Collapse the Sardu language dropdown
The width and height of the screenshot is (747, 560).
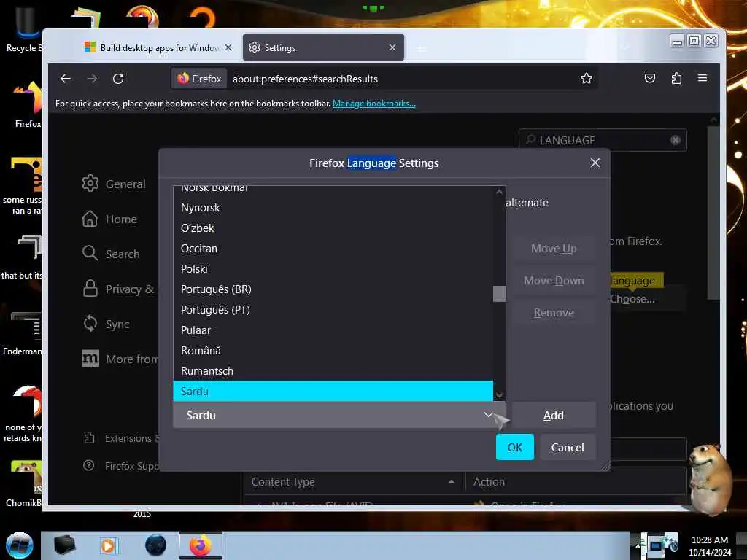339,415
